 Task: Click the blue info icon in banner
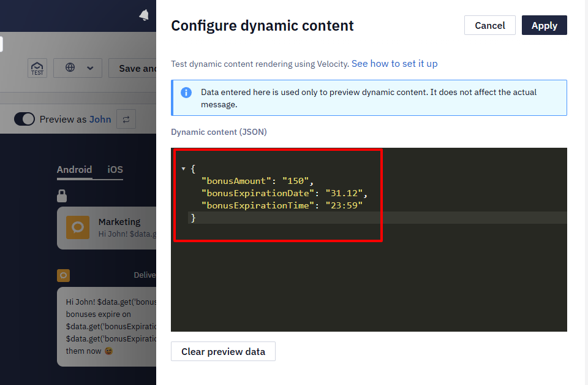pyautogui.click(x=186, y=93)
